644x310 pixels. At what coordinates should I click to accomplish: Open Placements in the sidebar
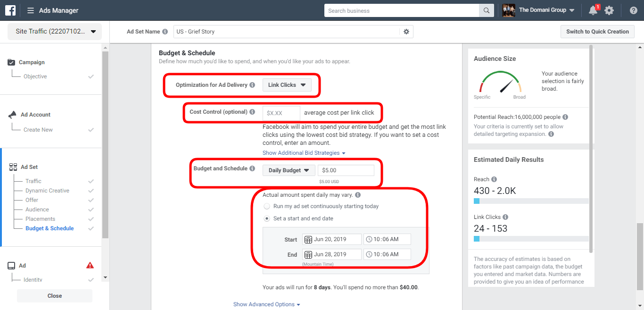coord(41,219)
